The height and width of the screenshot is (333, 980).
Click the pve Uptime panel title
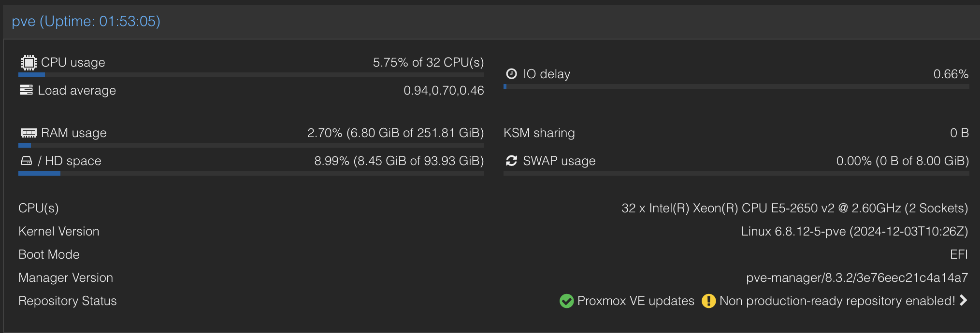[86, 21]
